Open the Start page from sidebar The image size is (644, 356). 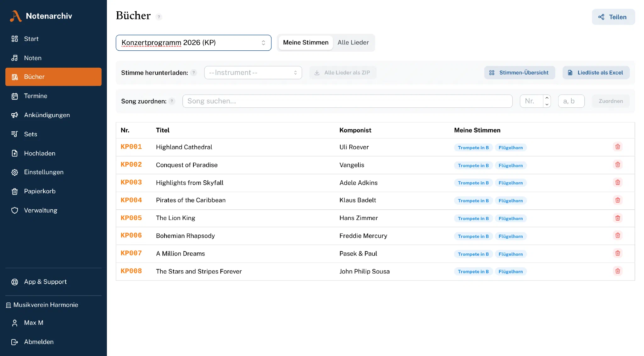coord(53,39)
